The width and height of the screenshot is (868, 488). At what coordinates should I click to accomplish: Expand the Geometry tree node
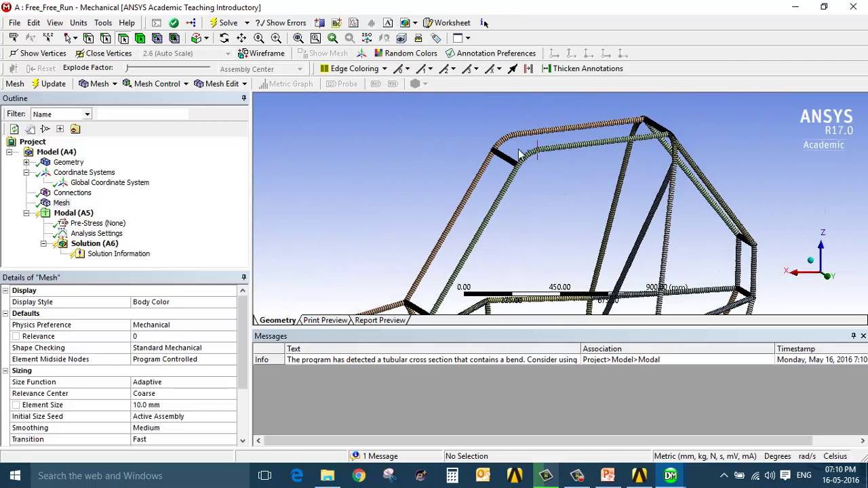[x=26, y=162]
